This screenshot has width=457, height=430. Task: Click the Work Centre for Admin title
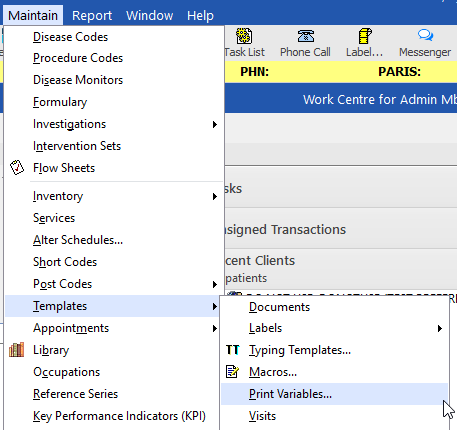(x=380, y=99)
